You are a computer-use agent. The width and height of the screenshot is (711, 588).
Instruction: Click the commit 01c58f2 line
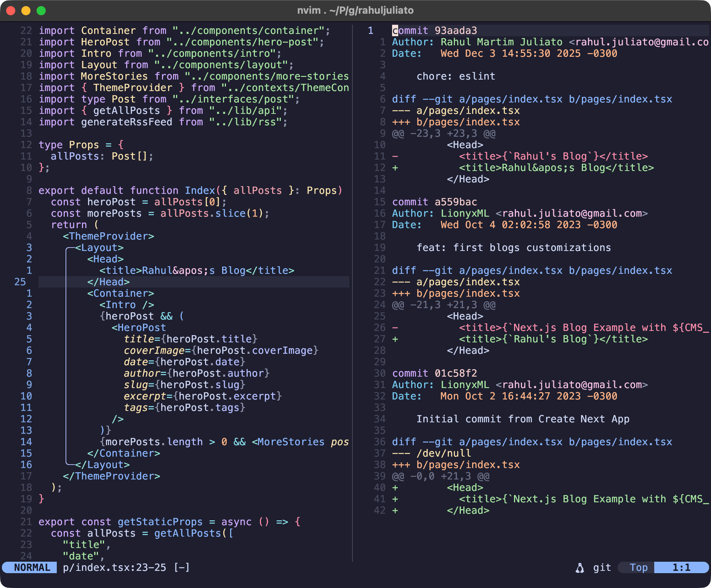pyautogui.click(x=434, y=373)
